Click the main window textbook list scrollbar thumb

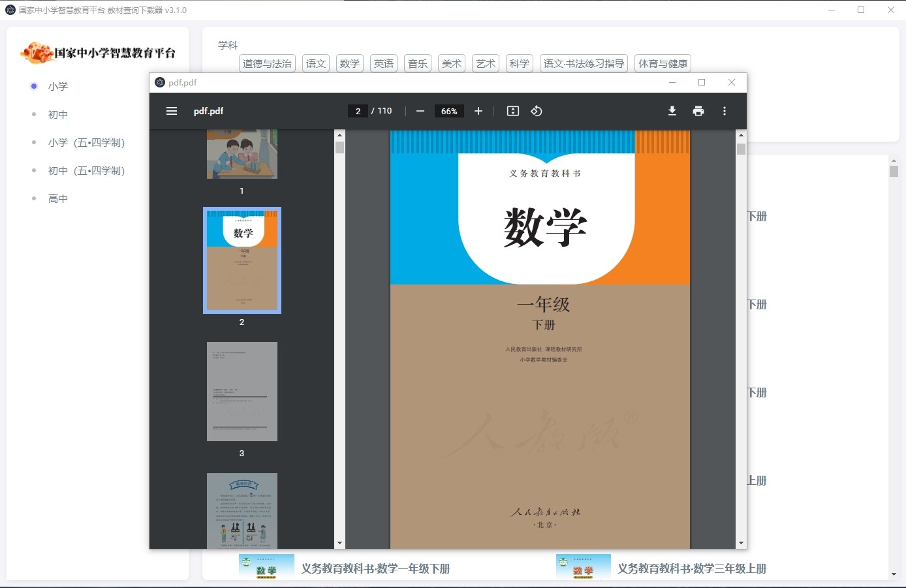pyautogui.click(x=894, y=171)
